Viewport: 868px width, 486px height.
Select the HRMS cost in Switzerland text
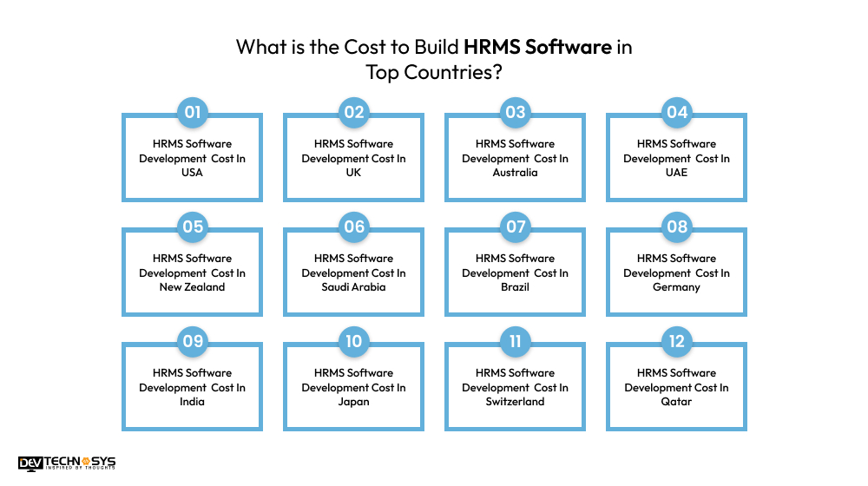[x=516, y=387]
